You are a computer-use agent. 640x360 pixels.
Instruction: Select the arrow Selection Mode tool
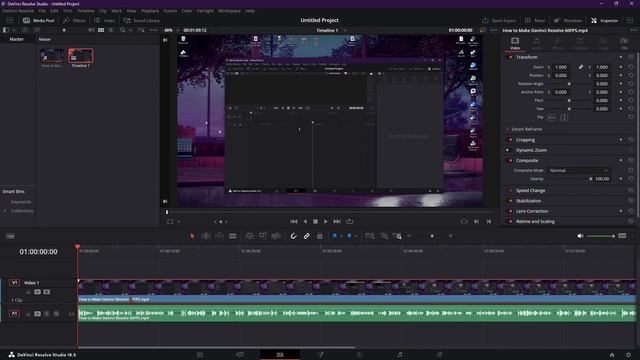tap(192, 236)
